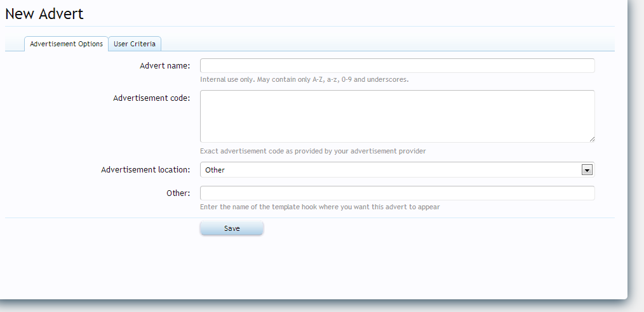The height and width of the screenshot is (312, 644).
Task: Click the Advert name input field
Action: pyautogui.click(x=397, y=66)
